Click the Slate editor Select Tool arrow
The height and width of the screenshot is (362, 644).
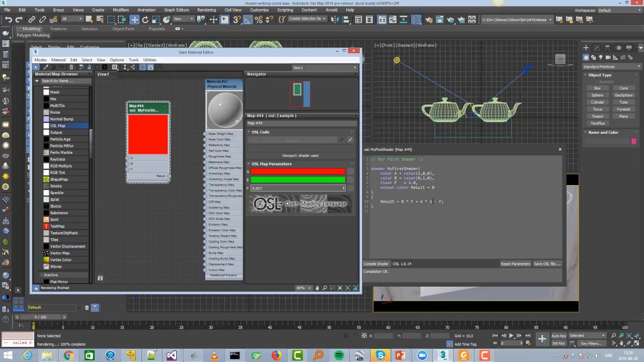(36, 67)
